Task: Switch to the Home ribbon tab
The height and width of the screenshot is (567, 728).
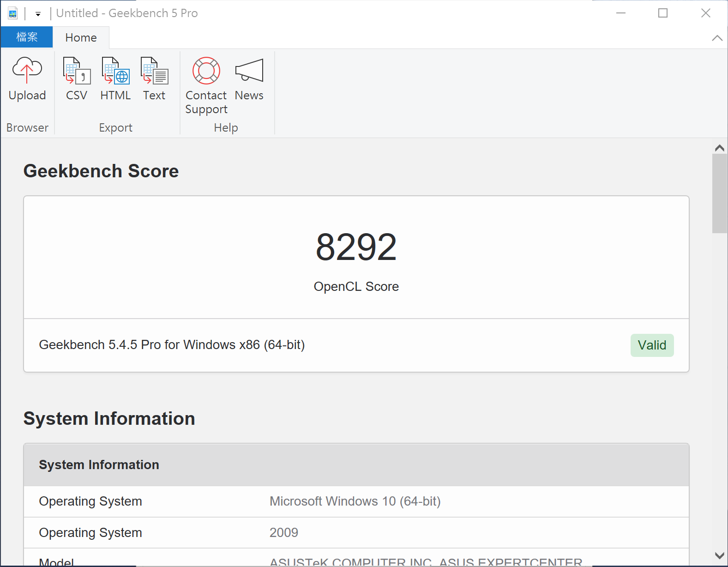Action: pos(81,38)
